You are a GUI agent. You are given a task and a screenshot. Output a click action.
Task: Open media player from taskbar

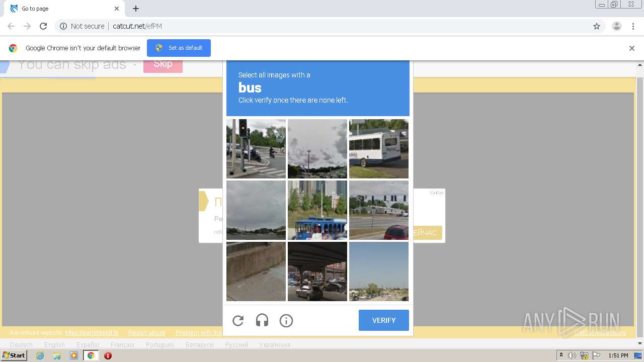click(74, 355)
